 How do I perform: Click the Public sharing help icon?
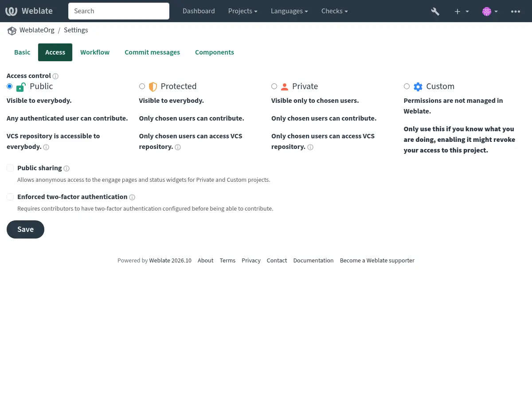tap(66, 168)
